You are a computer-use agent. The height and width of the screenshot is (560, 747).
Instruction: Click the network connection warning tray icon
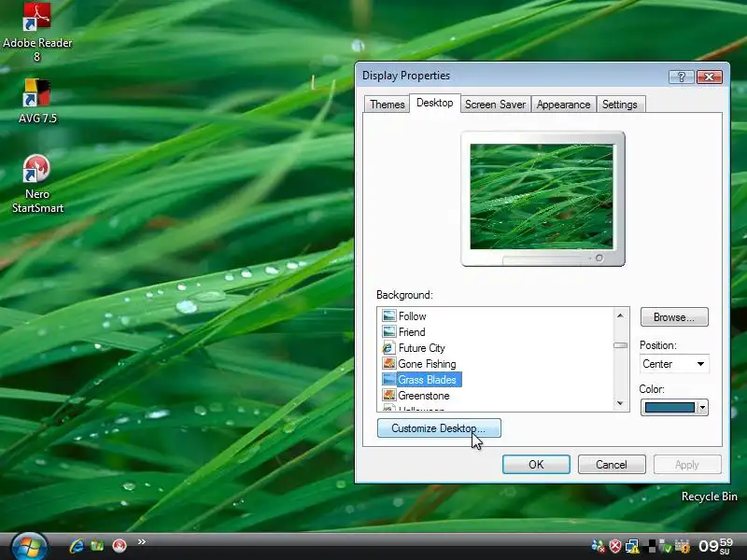tap(633, 546)
